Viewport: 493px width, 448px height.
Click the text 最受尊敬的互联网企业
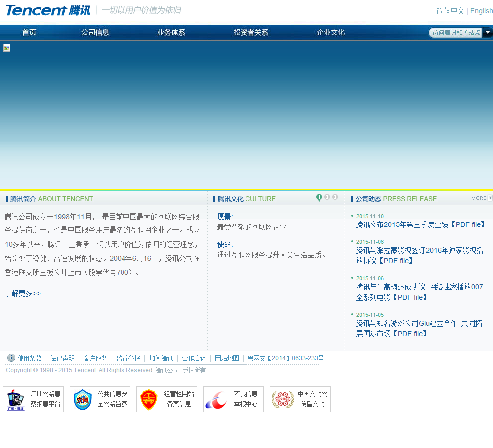point(251,227)
